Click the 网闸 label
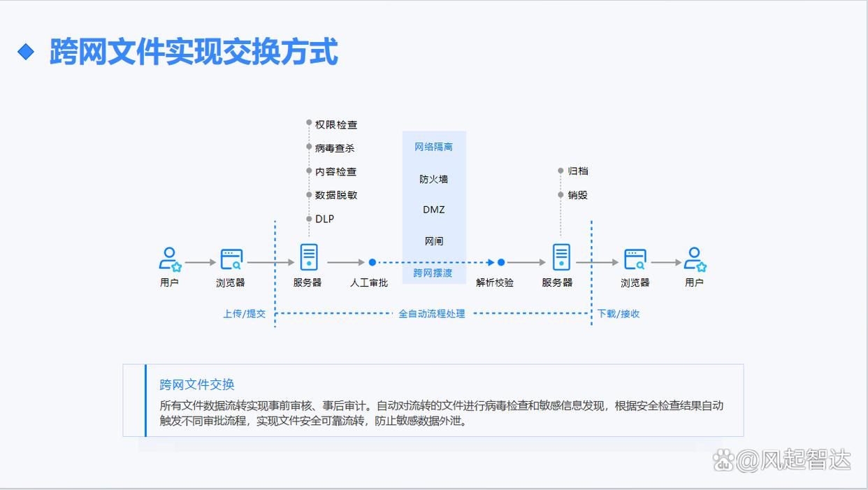 pos(433,241)
